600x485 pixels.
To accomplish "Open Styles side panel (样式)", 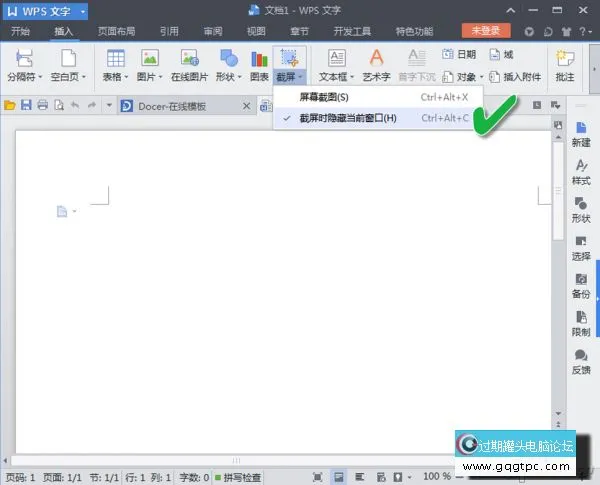I will (581, 172).
